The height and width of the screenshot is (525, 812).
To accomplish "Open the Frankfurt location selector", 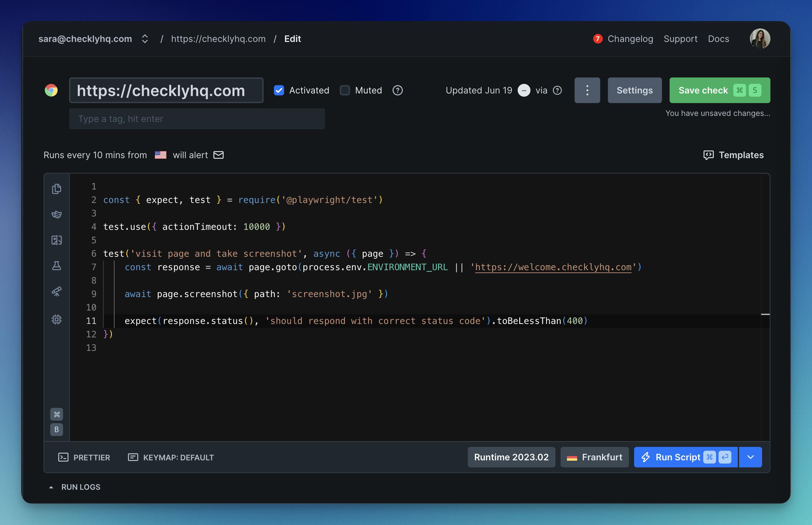I will click(594, 457).
